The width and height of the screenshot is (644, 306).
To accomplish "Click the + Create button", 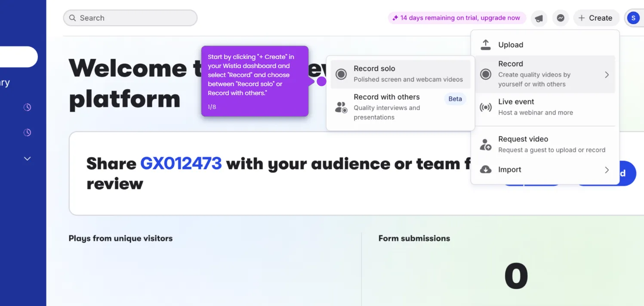I will click(x=596, y=18).
